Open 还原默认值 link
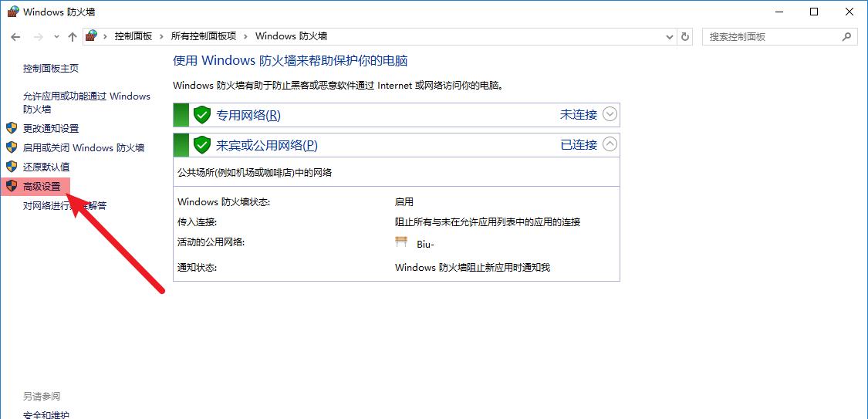The image size is (868, 419). (46, 167)
